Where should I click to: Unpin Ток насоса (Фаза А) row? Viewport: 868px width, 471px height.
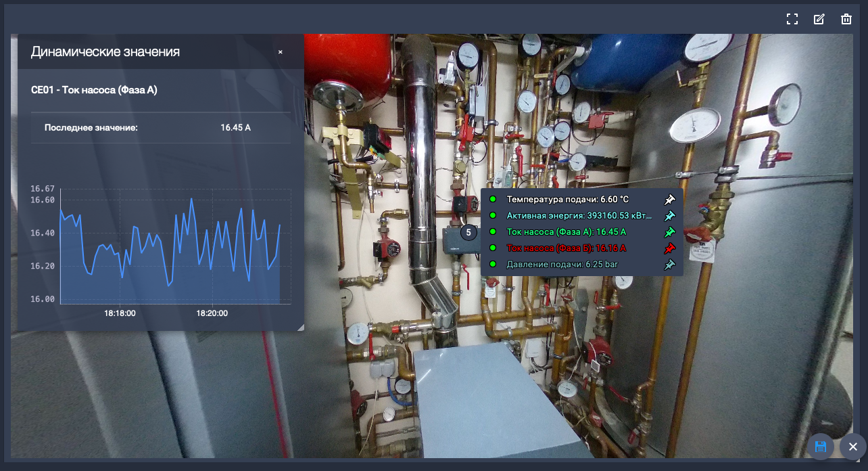pyautogui.click(x=669, y=232)
